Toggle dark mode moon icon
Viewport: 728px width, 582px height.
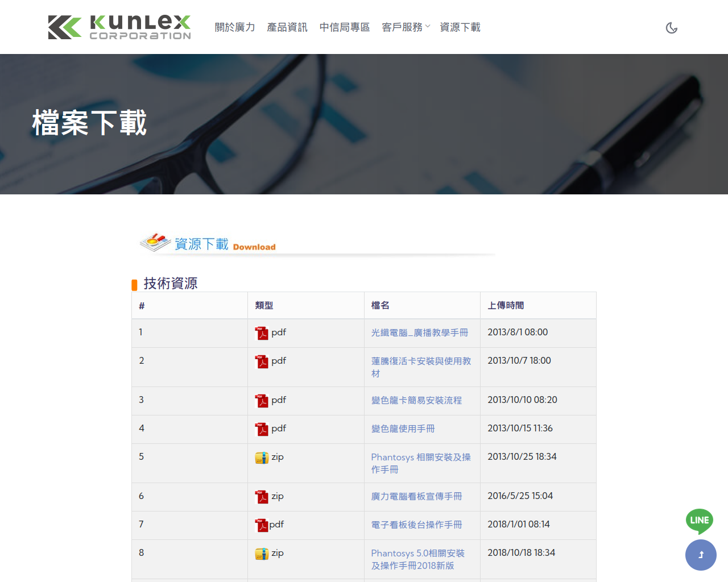coord(672,28)
